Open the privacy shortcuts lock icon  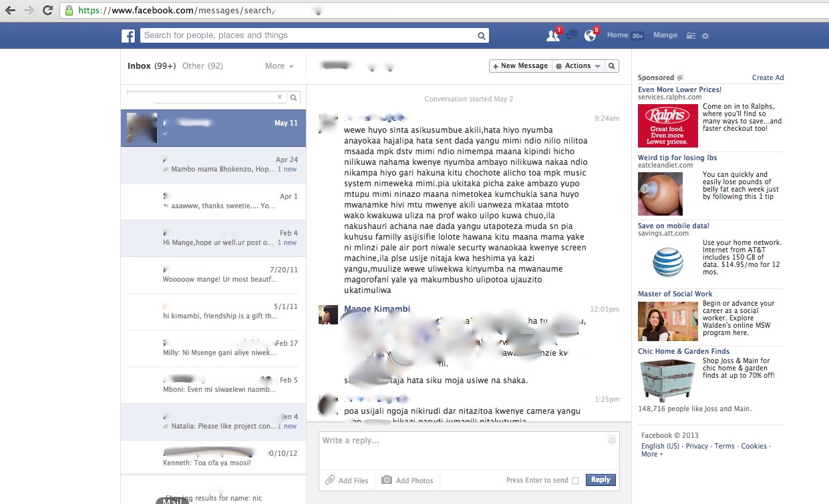(x=691, y=35)
